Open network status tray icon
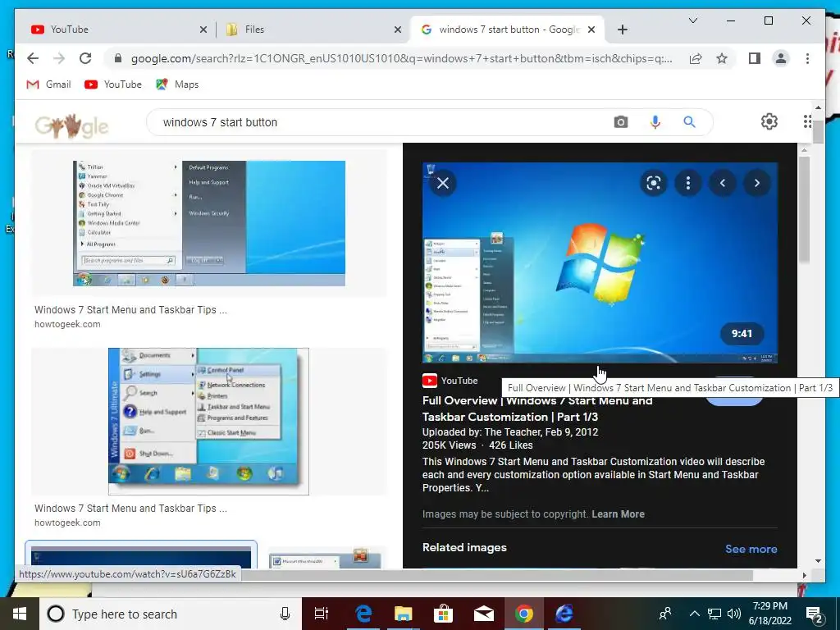The width and height of the screenshot is (840, 630). point(714,614)
